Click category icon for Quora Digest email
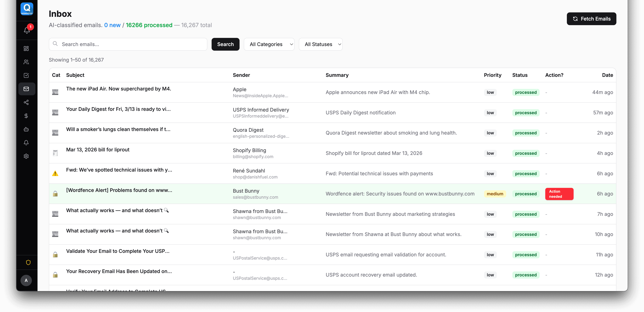Screen dimensions: 644x312 click(x=55, y=133)
